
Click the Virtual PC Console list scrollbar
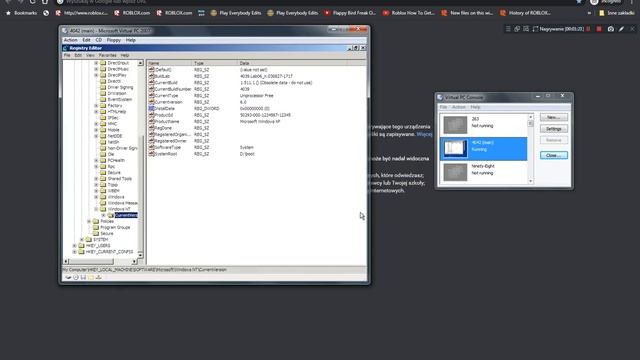(531, 149)
